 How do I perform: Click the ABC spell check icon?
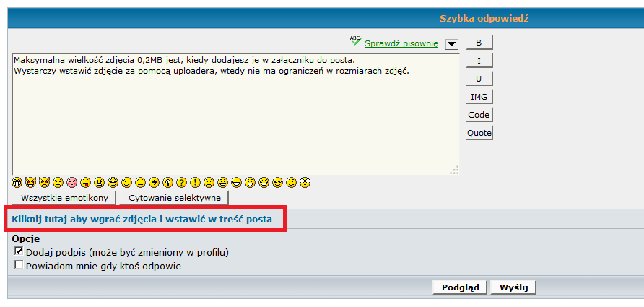coord(356,40)
